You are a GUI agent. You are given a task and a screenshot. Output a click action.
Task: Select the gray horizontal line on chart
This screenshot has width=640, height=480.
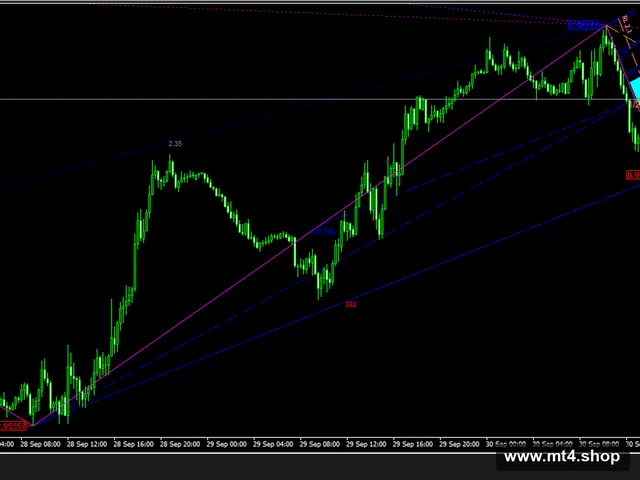pos(320,99)
